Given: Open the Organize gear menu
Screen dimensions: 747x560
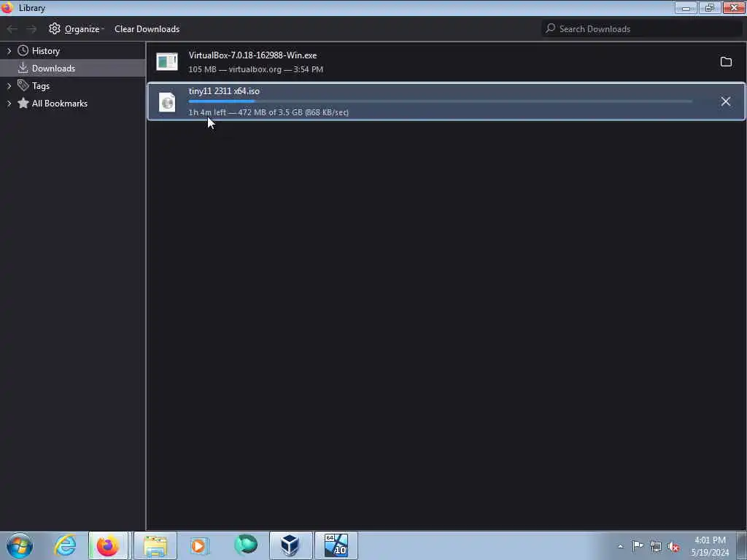Looking at the screenshot, I should click(76, 29).
